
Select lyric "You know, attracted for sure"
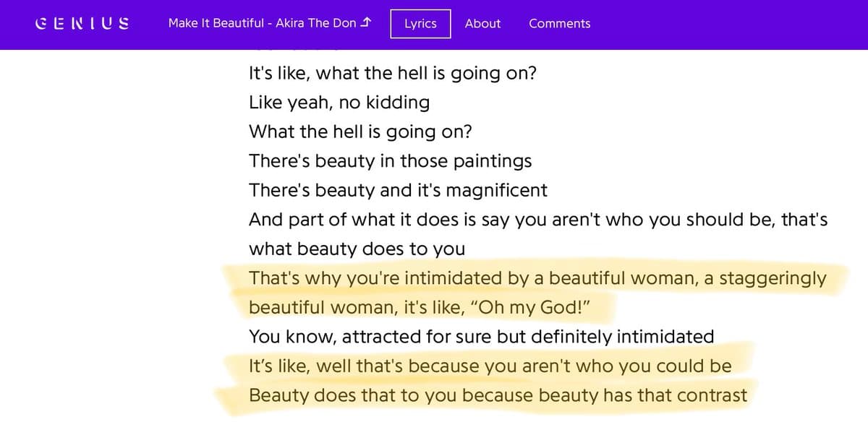[481, 337]
